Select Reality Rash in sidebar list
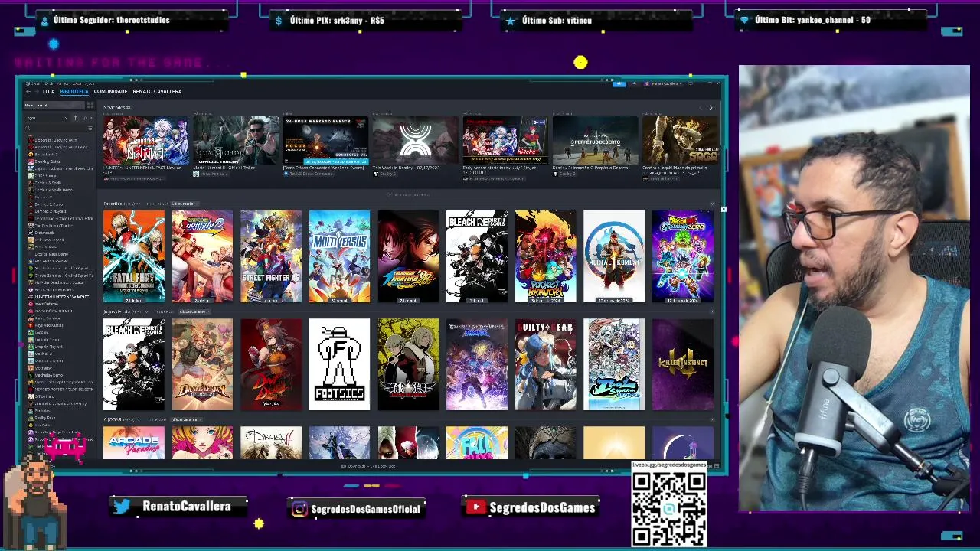 click(x=45, y=418)
